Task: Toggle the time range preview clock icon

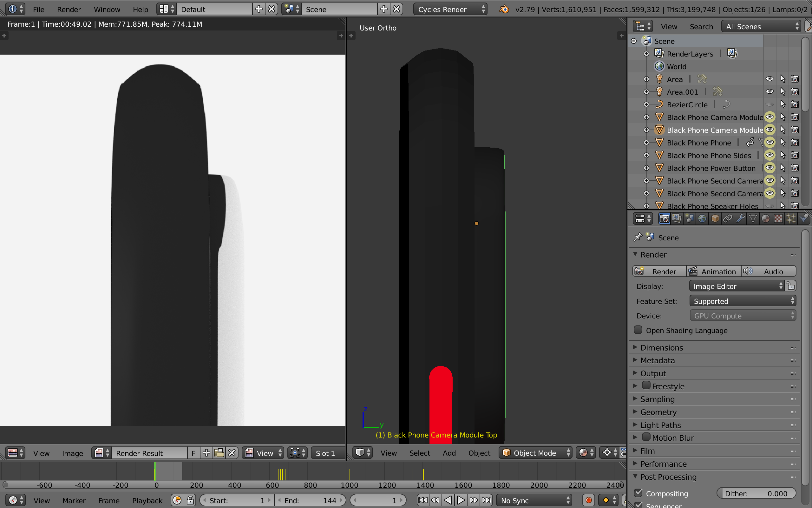Action: 177,500
